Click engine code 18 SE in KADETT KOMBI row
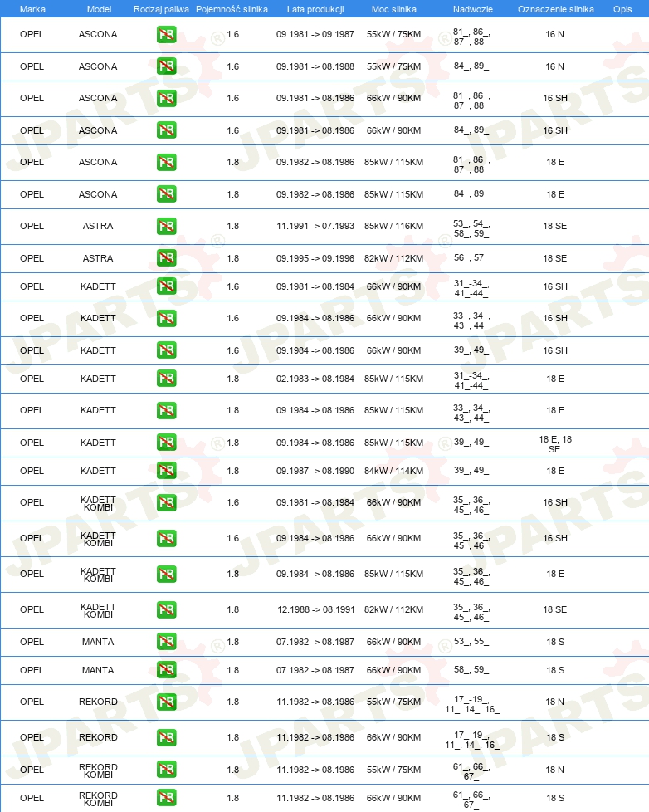Image resolution: width=649 pixels, height=812 pixels. 555,610
